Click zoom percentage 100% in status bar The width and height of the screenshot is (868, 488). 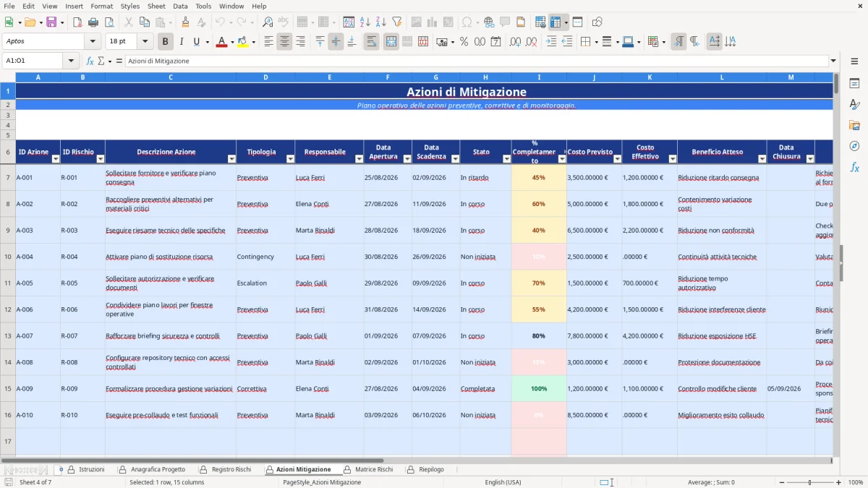[856, 482]
